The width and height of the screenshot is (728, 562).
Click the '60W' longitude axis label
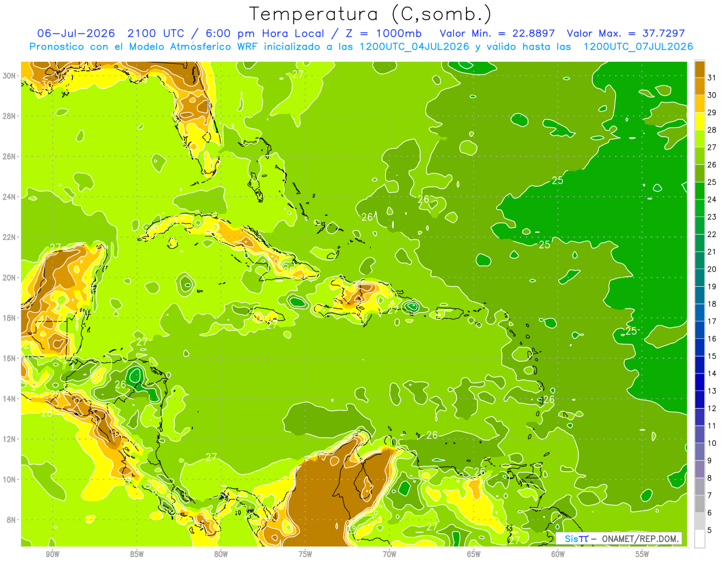tap(558, 554)
